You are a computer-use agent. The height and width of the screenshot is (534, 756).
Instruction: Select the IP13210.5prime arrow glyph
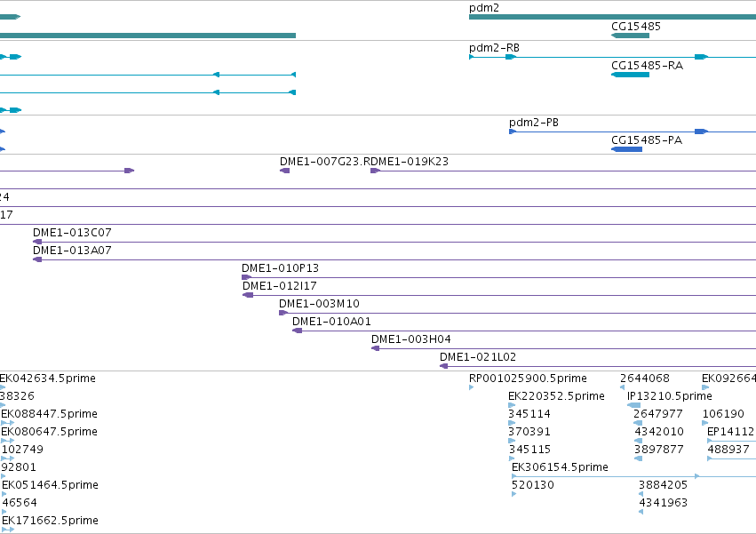point(633,405)
